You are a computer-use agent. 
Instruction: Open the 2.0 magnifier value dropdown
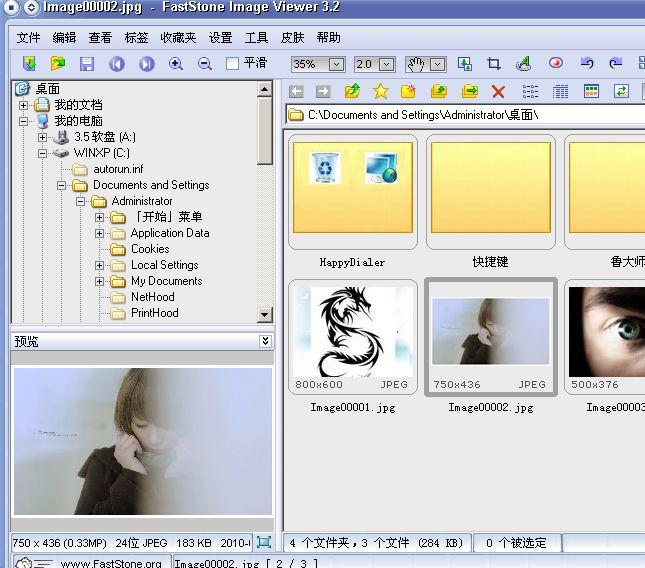(x=386, y=65)
